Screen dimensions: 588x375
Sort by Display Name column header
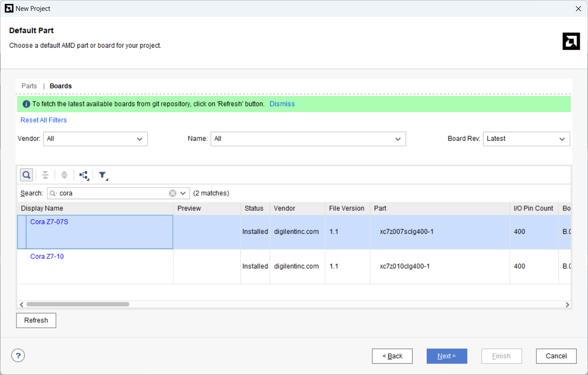(95, 208)
